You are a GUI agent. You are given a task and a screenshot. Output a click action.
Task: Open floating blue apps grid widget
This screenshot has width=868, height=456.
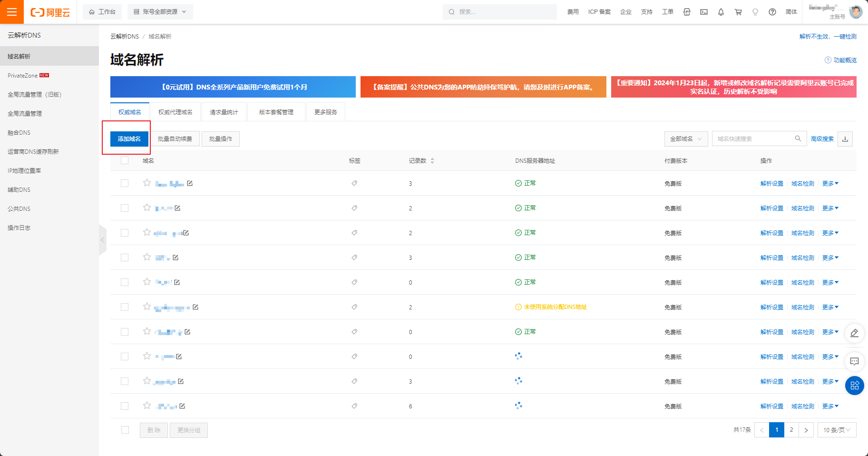click(x=854, y=386)
